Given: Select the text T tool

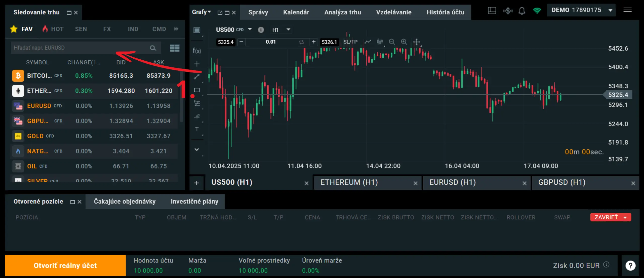Looking at the screenshot, I should click(x=197, y=129).
